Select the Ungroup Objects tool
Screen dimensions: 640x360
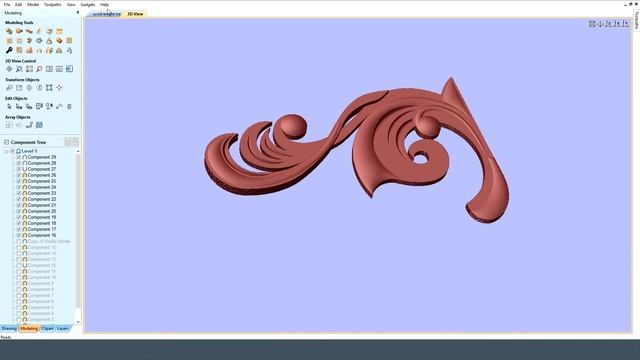pos(49,107)
